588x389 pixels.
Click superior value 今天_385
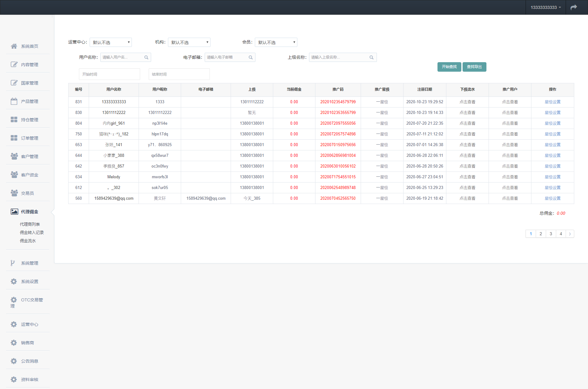252,198
